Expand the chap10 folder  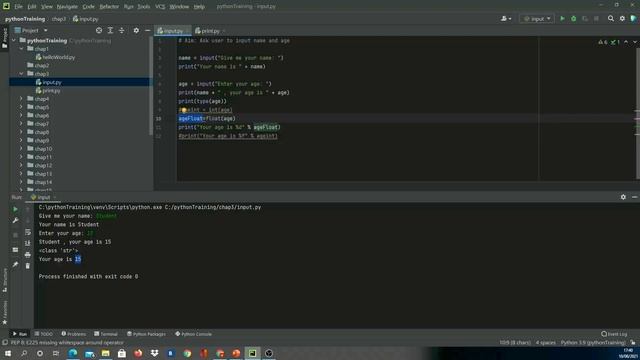click(22, 149)
